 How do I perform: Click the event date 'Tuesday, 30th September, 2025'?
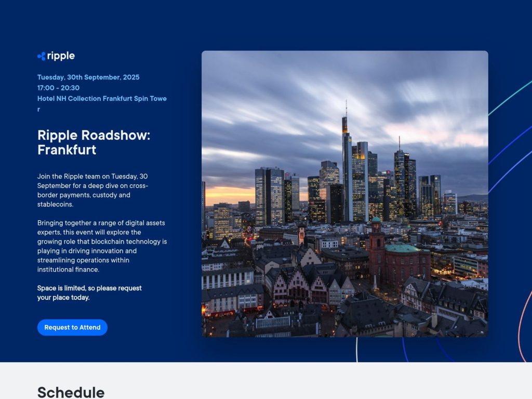(x=88, y=77)
